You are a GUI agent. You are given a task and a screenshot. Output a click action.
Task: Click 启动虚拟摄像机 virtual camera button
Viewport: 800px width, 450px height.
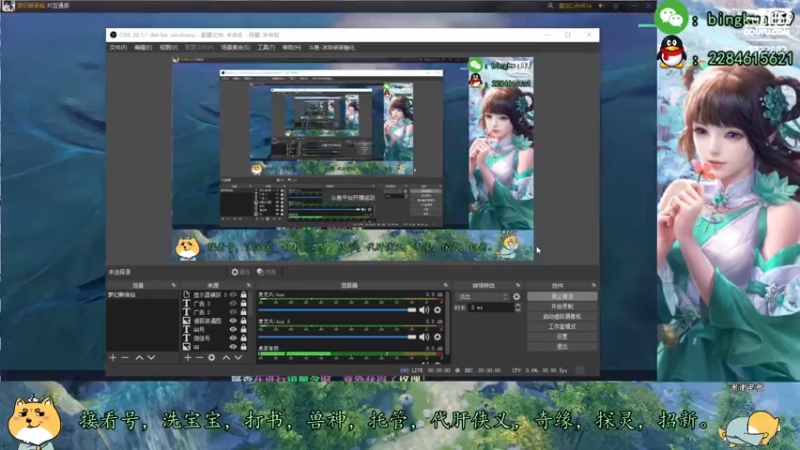click(x=562, y=316)
